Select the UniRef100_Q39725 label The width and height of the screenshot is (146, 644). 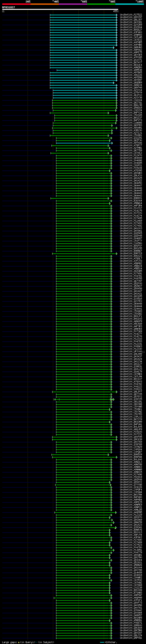click(x=131, y=399)
